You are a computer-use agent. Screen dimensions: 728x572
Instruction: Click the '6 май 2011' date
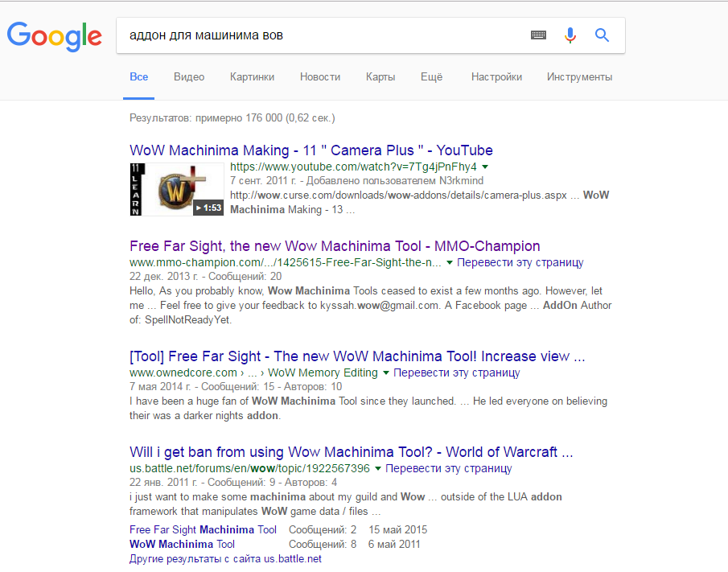[394, 544]
